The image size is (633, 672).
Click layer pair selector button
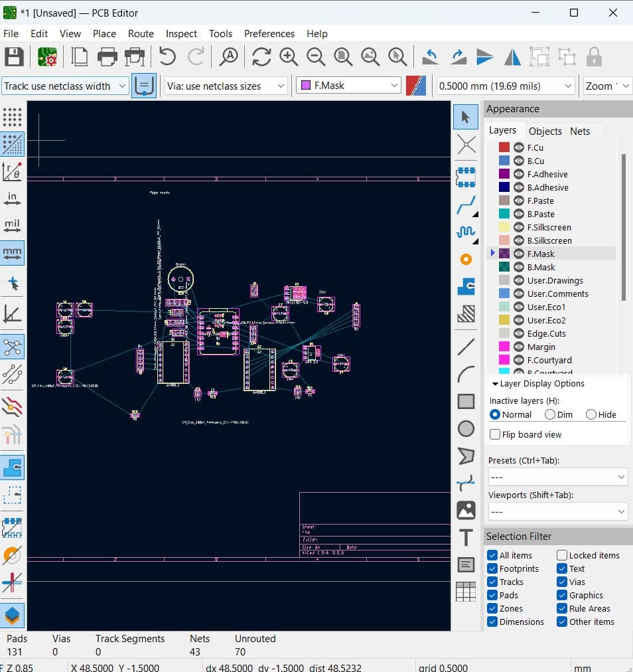(x=416, y=86)
